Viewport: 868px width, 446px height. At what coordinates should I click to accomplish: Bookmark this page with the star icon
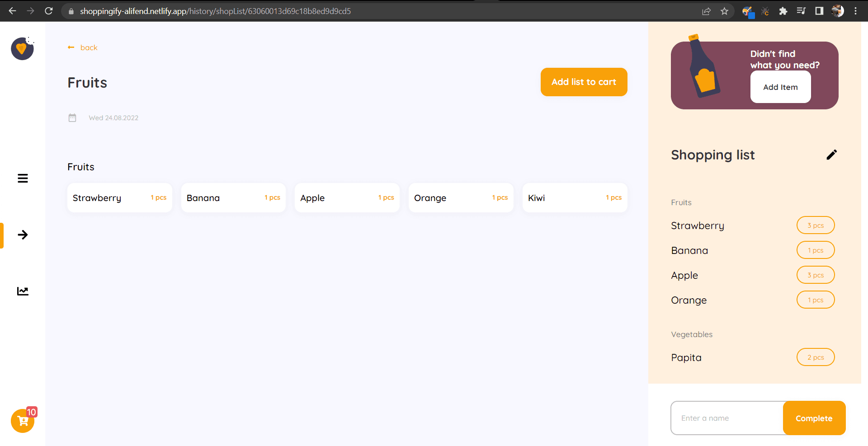(724, 11)
